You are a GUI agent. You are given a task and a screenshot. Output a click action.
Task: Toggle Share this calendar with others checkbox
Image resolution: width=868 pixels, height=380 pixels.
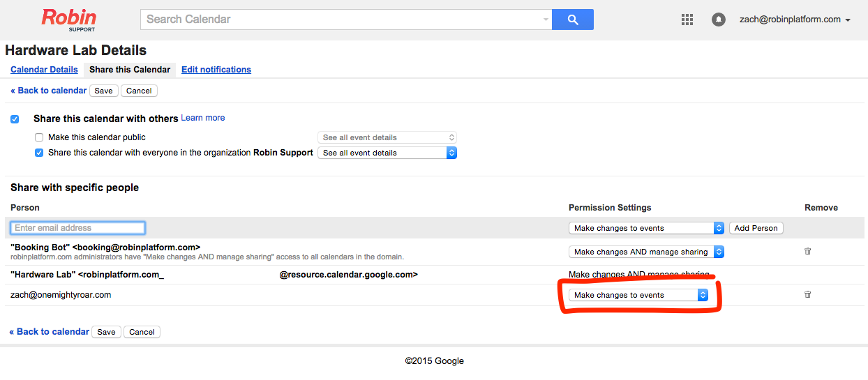click(15, 119)
